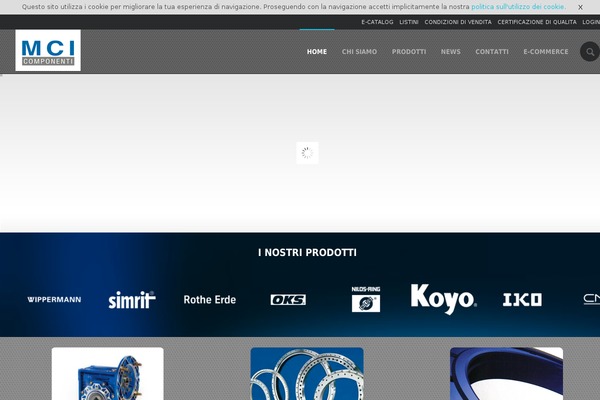Click the MCI Componenti logo
Screen dimensions: 600x400
[x=48, y=50]
